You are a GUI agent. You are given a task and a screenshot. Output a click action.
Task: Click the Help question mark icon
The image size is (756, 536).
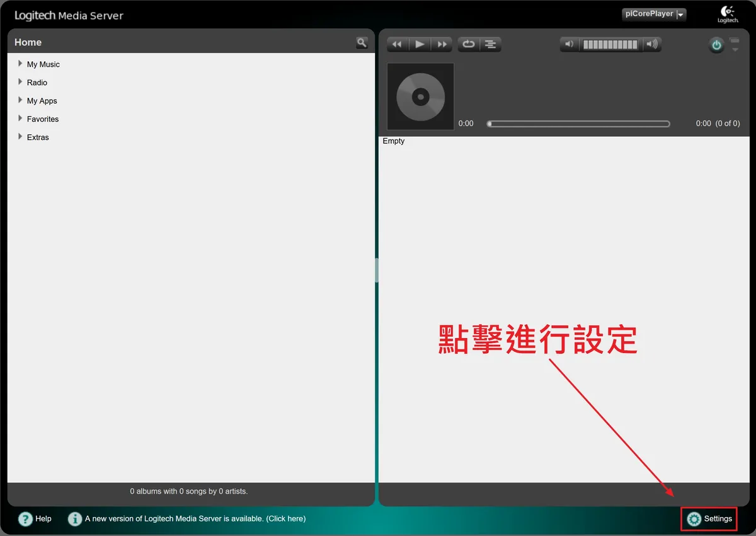25,519
